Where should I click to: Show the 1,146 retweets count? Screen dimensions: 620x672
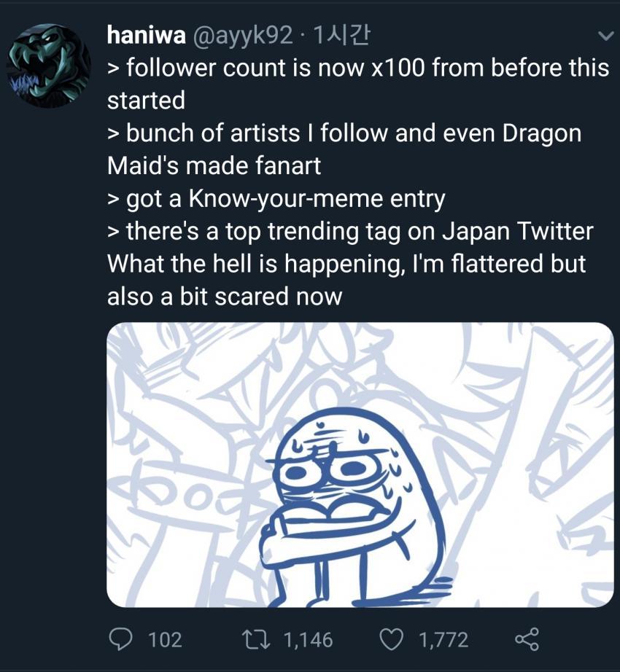tap(306, 640)
